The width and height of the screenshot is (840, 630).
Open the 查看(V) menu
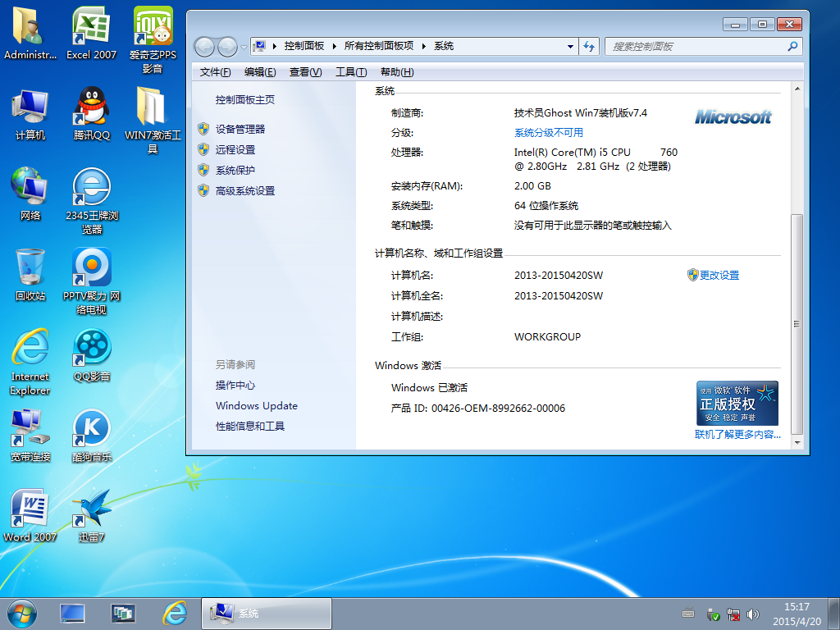305,72
